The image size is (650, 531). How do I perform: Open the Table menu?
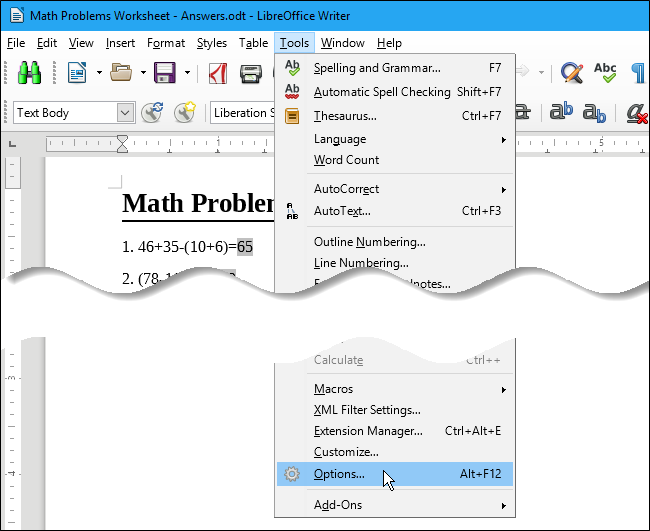coord(253,43)
